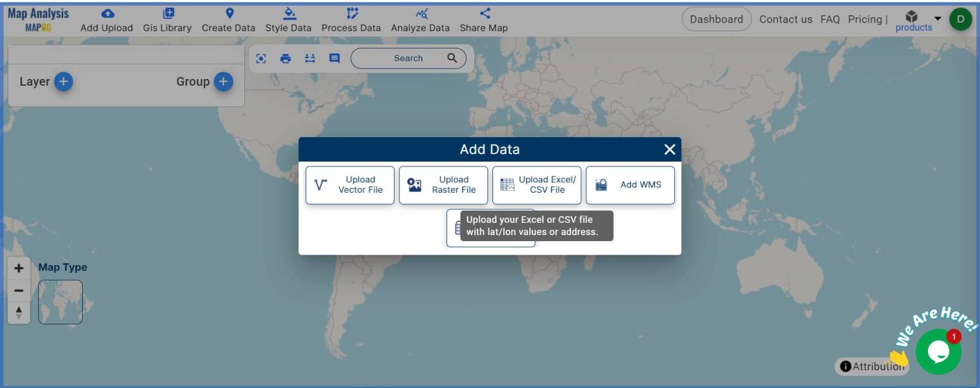Click the Map Analysis MAPOG logo
Image resolution: width=980 pixels, height=388 pixels.
coord(38,19)
